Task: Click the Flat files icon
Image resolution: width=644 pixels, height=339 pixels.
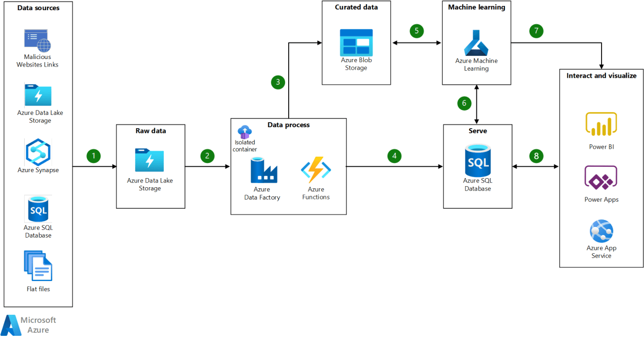Action: (x=38, y=266)
